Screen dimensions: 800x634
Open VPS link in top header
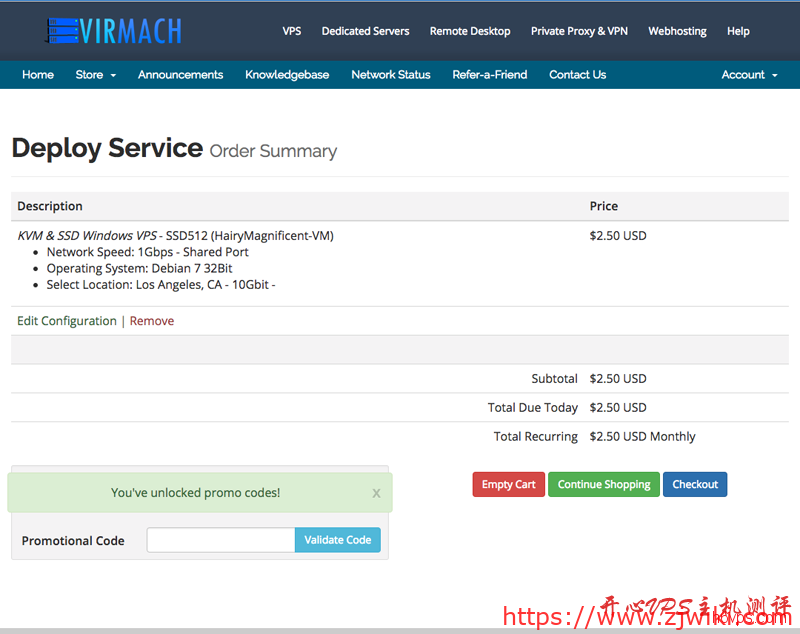tap(292, 31)
